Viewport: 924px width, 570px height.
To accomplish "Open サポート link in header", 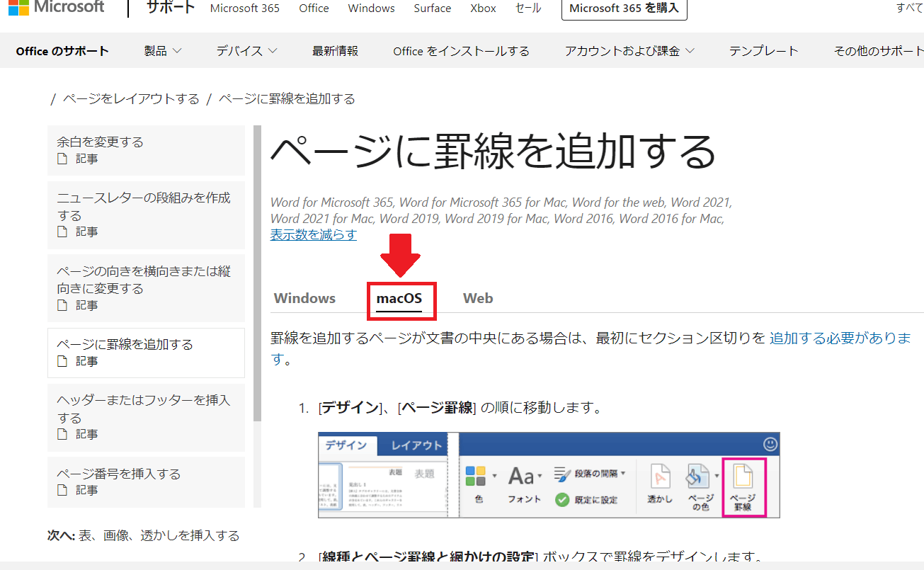I will coord(171,8).
